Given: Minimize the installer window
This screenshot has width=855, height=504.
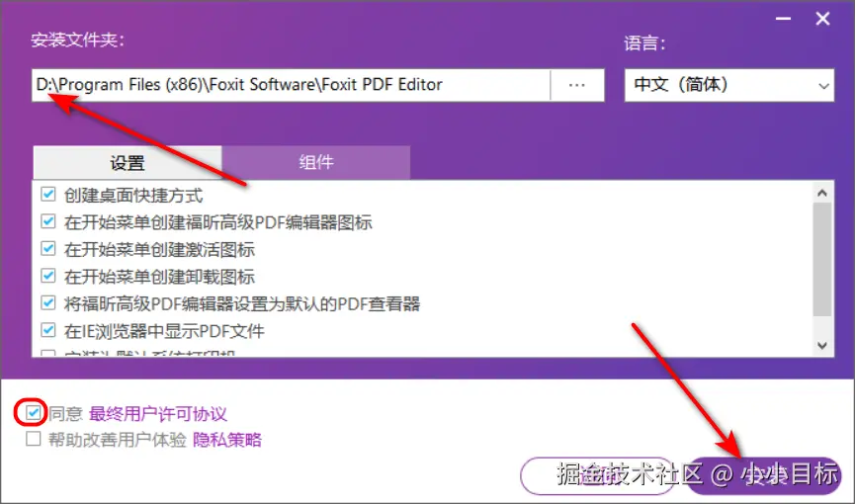Looking at the screenshot, I should 783,19.
